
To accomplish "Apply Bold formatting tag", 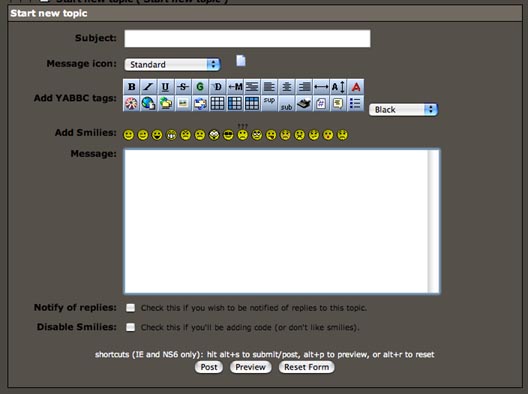I will (132, 87).
